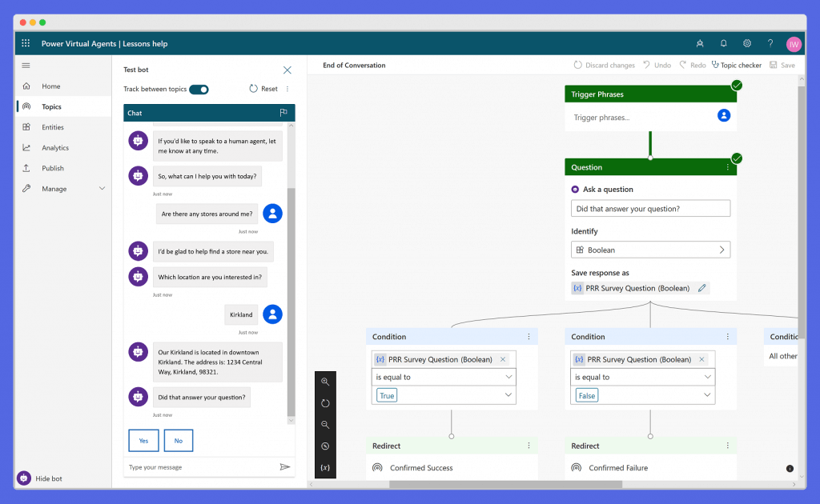820x504 pixels.
Task: Click 'Power Virtual Agents | Lessons help' title
Action: 105,44
